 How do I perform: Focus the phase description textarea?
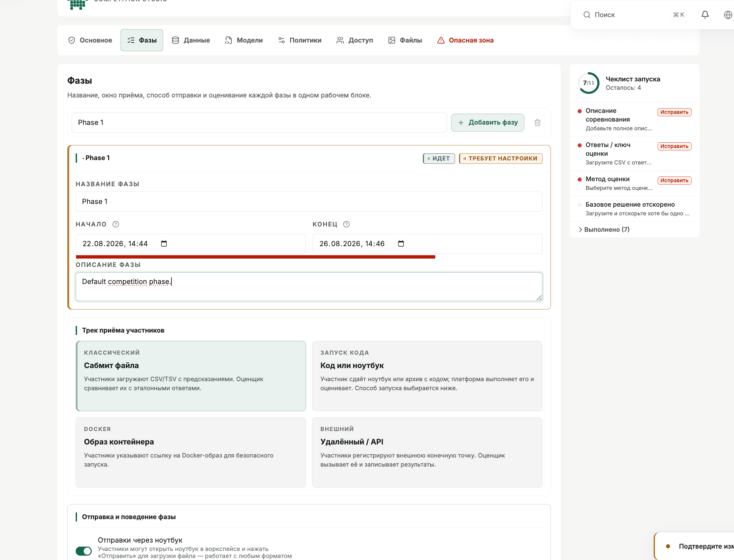click(x=309, y=287)
